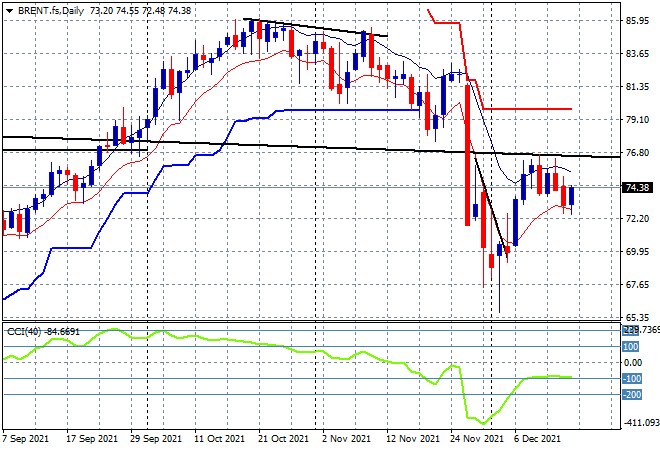Viewport: 660px width, 450px height.
Task: Click the 12 Nov 2021 date label
Action: coord(412,439)
